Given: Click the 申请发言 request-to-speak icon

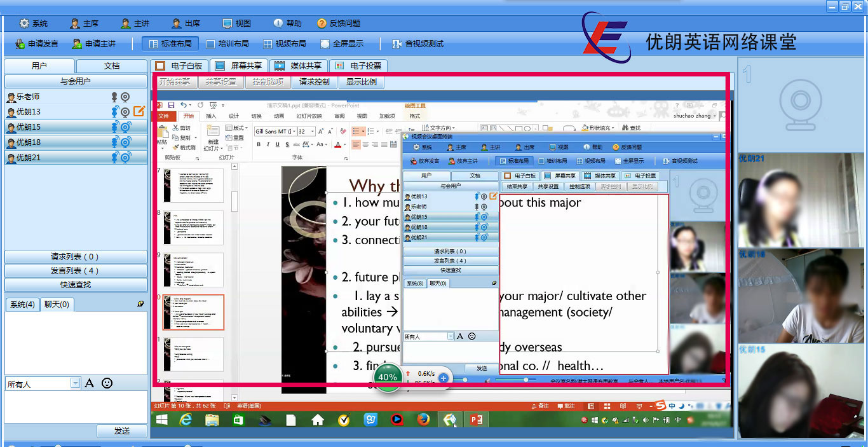Looking at the screenshot, I should (20, 44).
